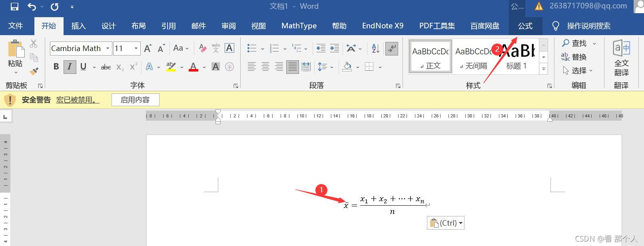Click the 启用内容 button
The height and width of the screenshot is (246, 644).
135,100
